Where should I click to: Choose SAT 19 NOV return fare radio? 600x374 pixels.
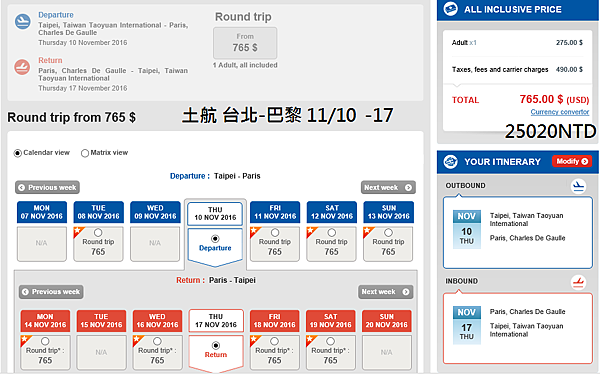[x=331, y=341]
